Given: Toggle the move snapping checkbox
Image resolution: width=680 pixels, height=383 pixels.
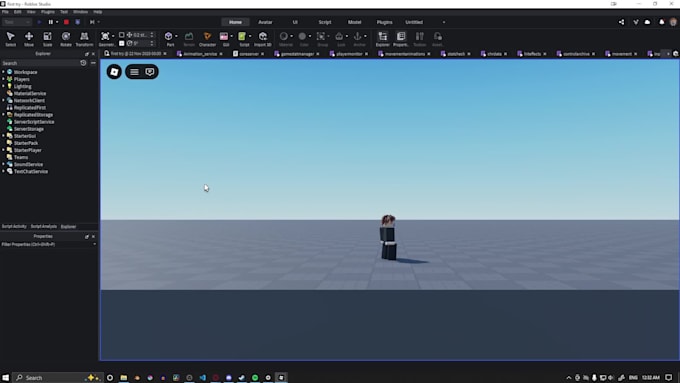Looking at the screenshot, I should tap(121, 35).
